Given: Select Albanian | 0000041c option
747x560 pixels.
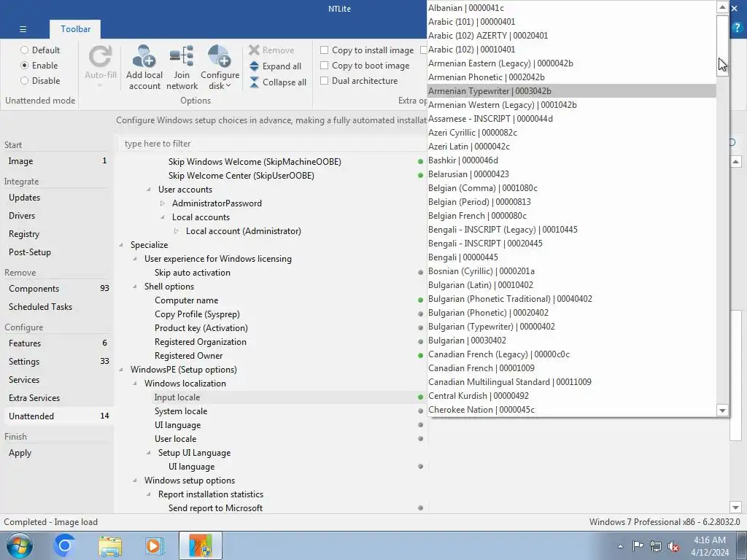Looking at the screenshot, I should point(572,7).
